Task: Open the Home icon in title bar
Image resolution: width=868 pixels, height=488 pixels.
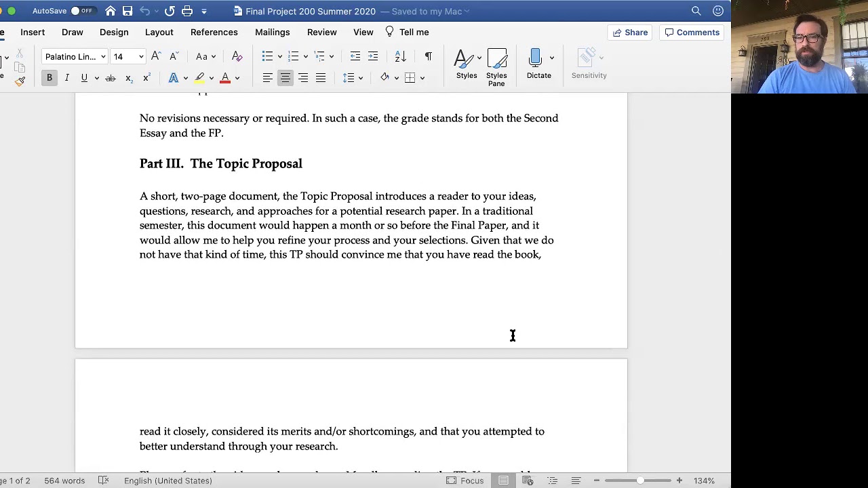Action: coord(111,11)
